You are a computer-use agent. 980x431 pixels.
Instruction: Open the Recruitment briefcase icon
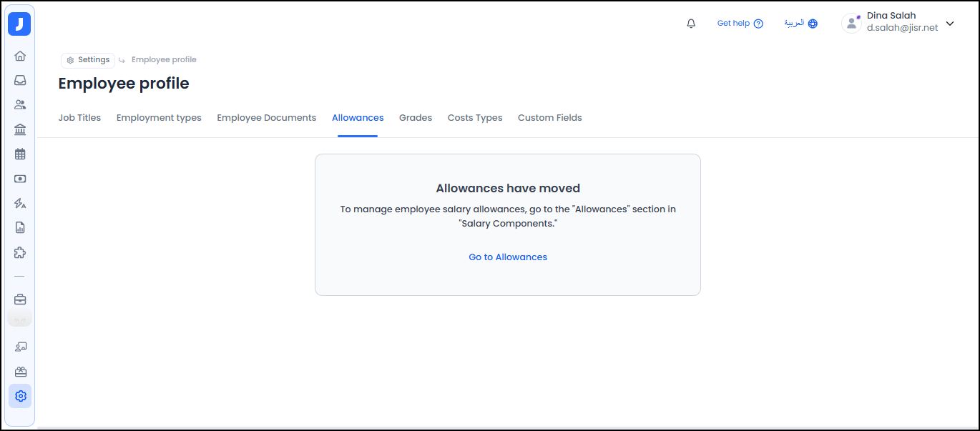(x=19, y=299)
